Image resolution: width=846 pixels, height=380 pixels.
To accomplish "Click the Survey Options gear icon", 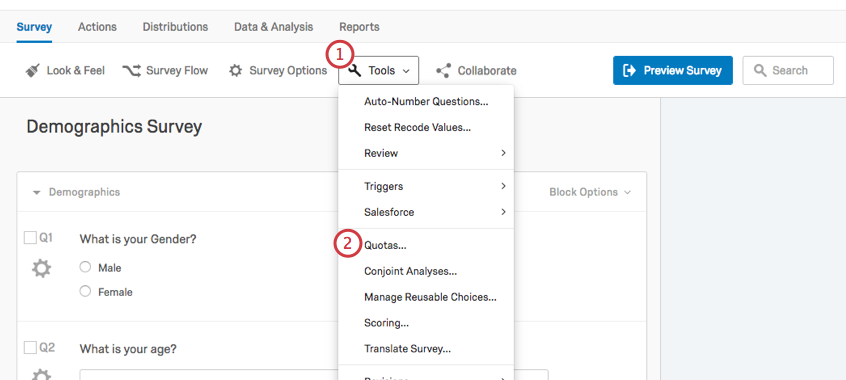I will pos(235,71).
